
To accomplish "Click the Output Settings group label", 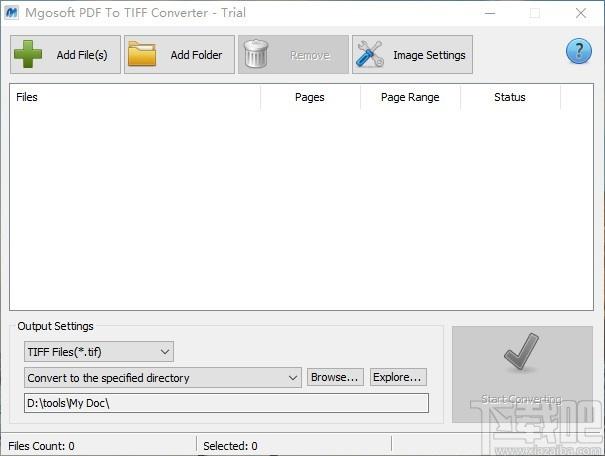I will click(56, 326).
